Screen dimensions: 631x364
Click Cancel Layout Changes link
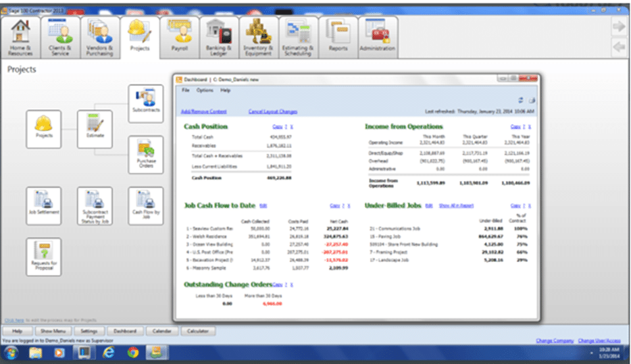pyautogui.click(x=272, y=111)
